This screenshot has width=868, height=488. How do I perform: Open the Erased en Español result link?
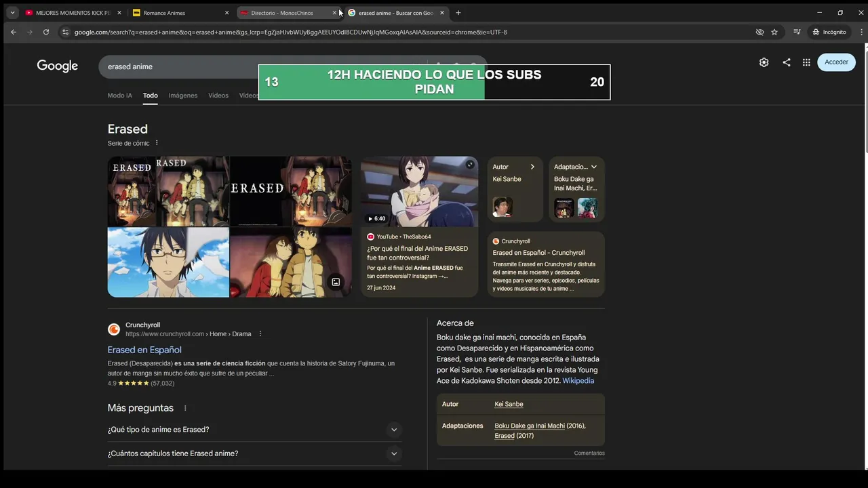click(144, 350)
